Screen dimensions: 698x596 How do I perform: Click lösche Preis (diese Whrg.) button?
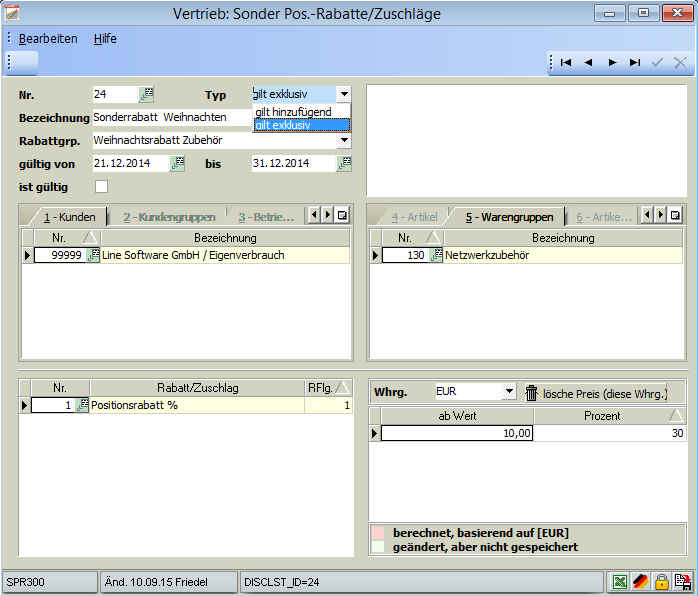point(596,393)
